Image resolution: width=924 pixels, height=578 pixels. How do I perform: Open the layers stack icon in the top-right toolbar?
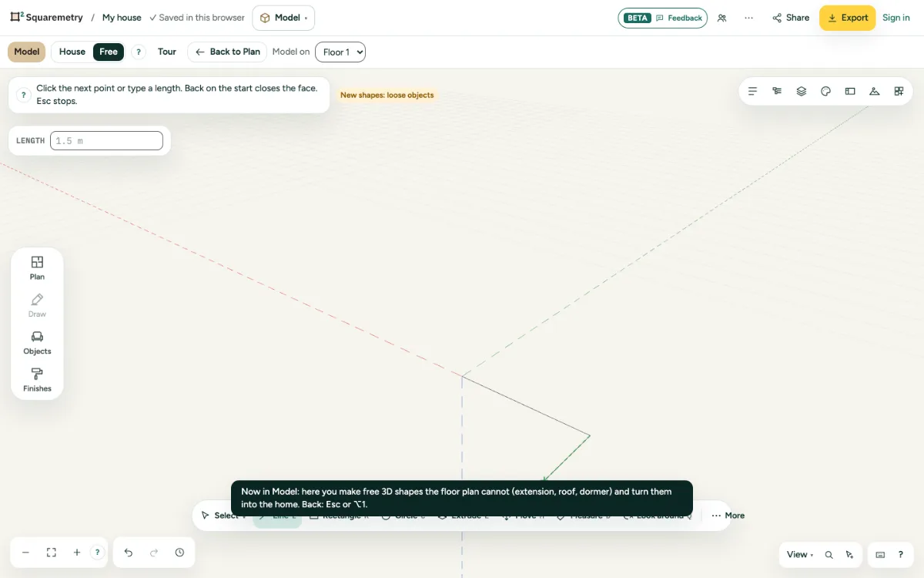802,91
